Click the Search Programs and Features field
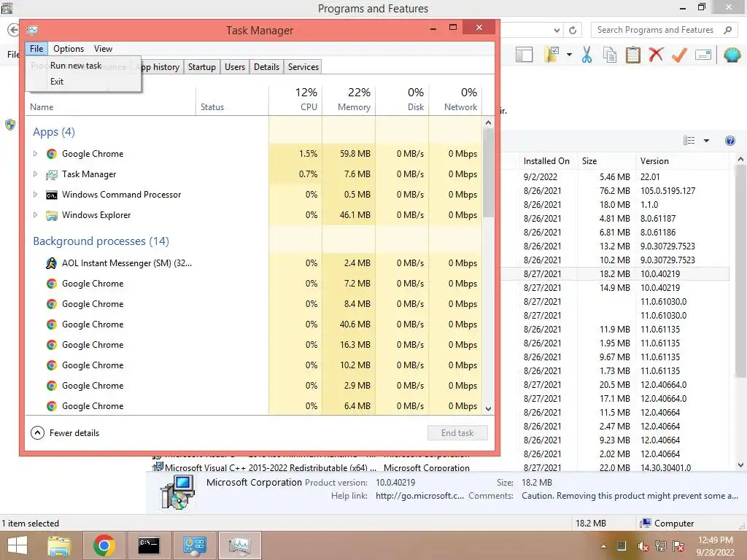 coord(656,30)
